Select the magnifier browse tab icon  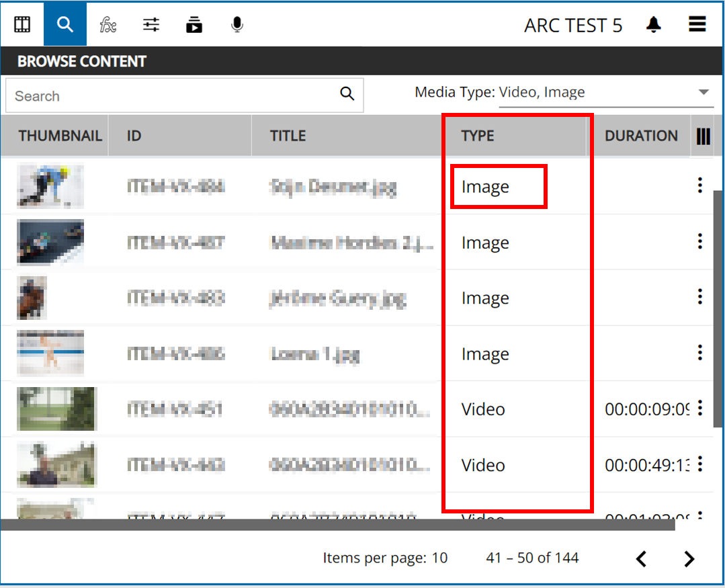pyautogui.click(x=65, y=25)
